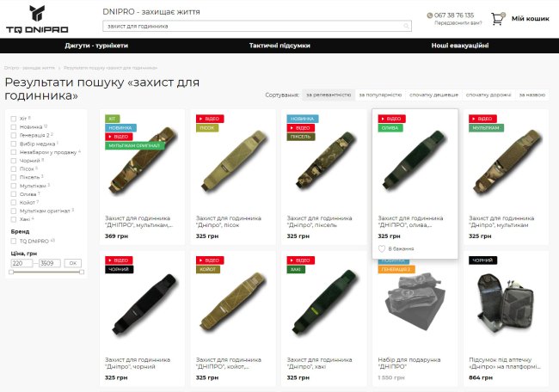Open Захист для годинника "Дніпро", пісок title
The width and height of the screenshot is (559, 392).
click(229, 222)
